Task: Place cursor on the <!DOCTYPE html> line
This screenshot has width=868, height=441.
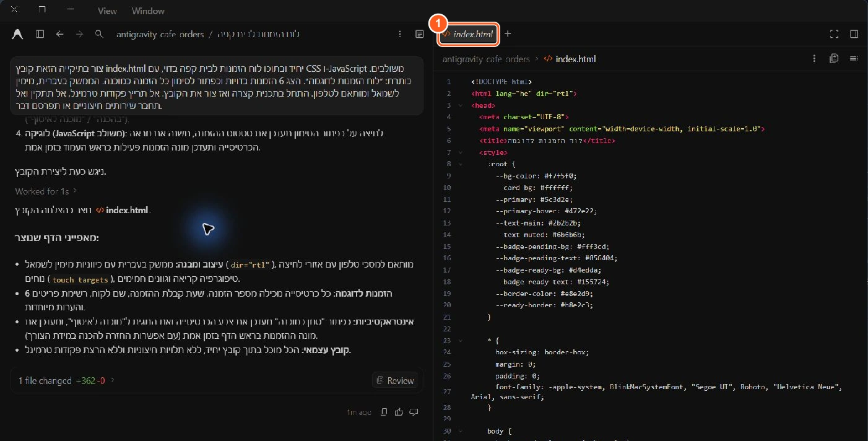Action: [x=501, y=82]
